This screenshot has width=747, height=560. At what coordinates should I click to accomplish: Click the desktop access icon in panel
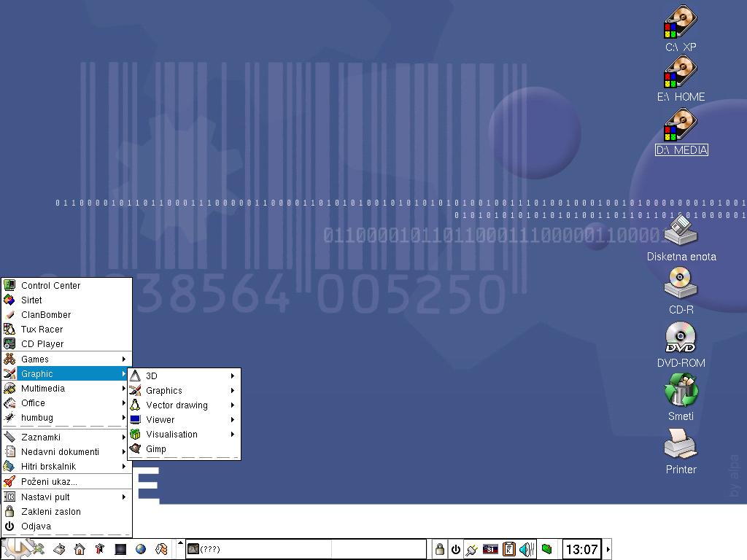[59, 550]
